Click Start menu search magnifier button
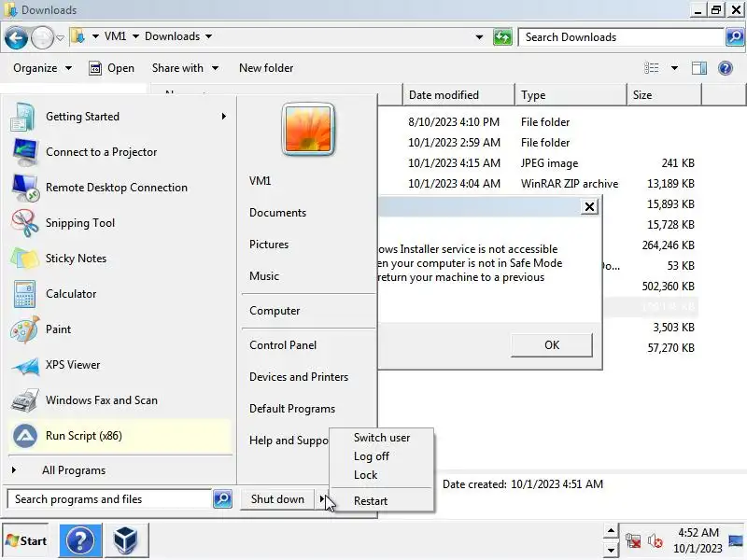The image size is (747, 560). point(222,498)
